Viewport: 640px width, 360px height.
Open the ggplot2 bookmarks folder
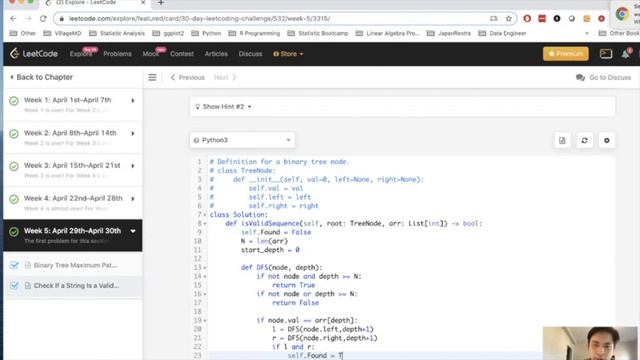click(x=168, y=33)
